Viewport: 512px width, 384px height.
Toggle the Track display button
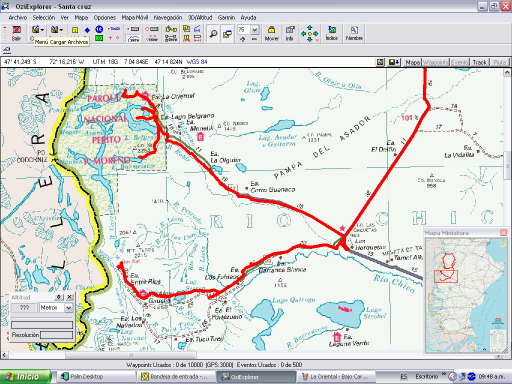click(x=480, y=62)
